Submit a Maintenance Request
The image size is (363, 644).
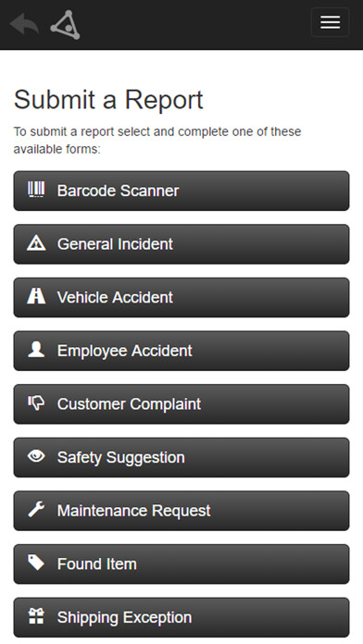click(x=181, y=512)
